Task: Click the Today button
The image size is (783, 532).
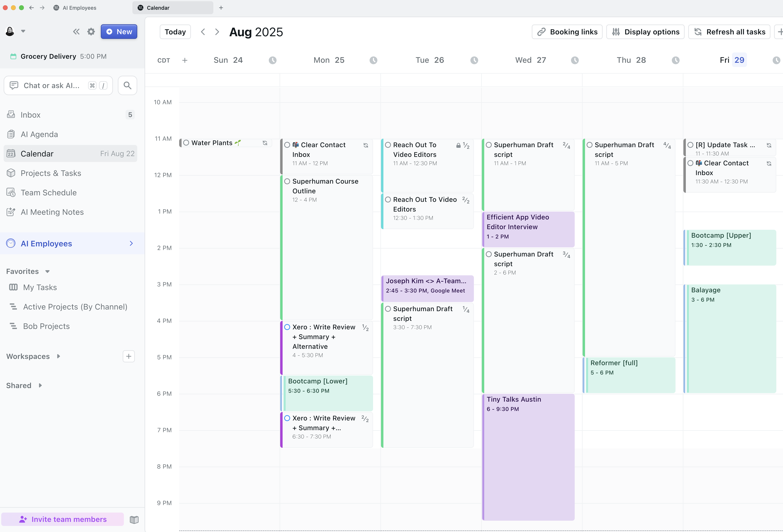Action: [175, 31]
